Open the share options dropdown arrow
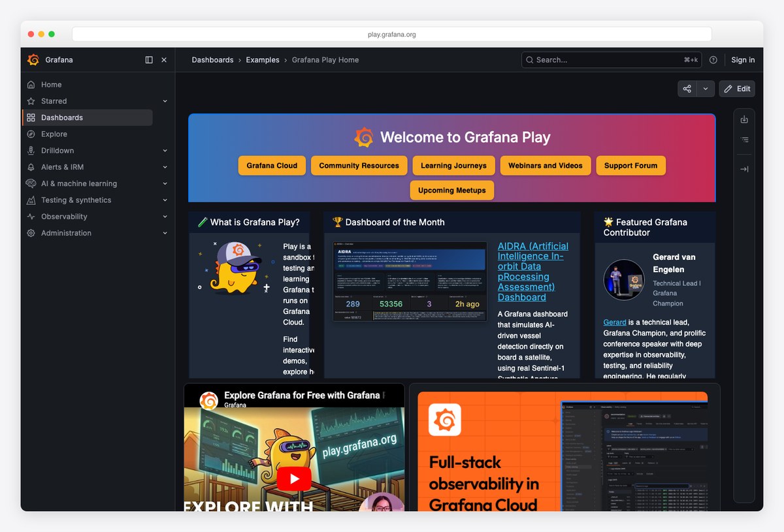784x532 pixels. [706, 89]
